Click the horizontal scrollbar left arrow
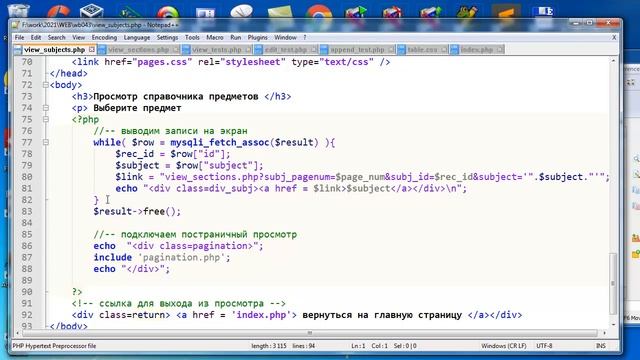The image size is (640, 360). pyautogui.click(x=17, y=333)
